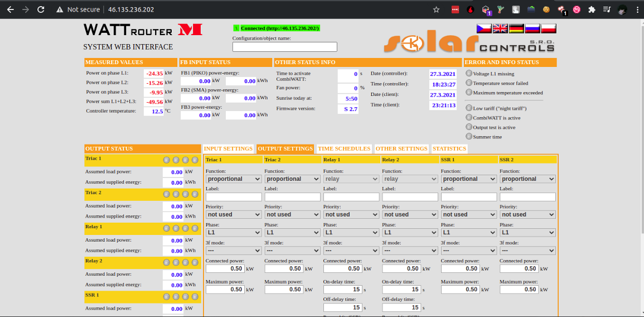
Task: Click the cookie extension icon
Action: coord(546,9)
